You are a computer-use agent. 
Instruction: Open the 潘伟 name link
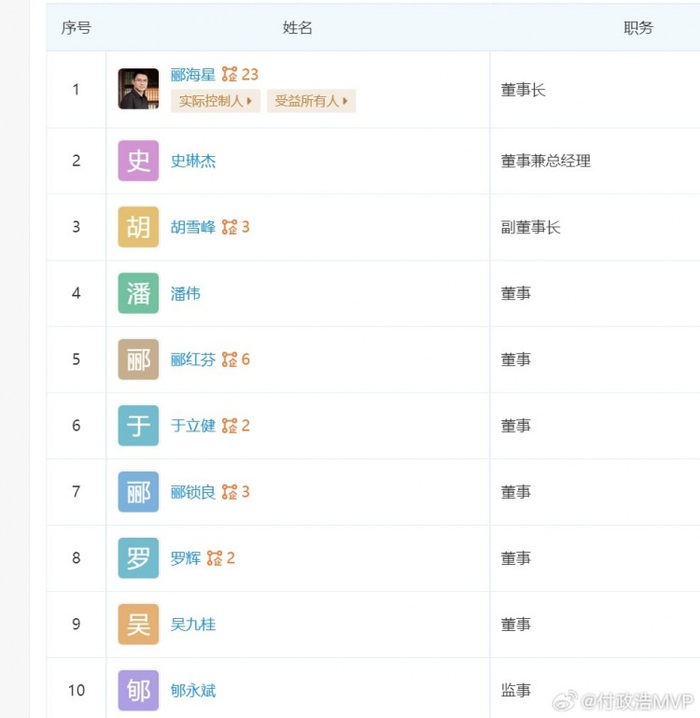185,294
